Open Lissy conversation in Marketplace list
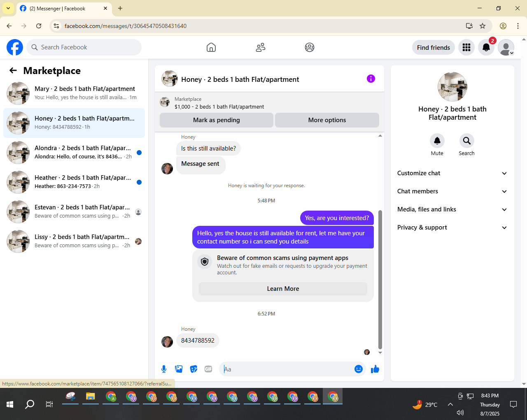 pos(74,241)
